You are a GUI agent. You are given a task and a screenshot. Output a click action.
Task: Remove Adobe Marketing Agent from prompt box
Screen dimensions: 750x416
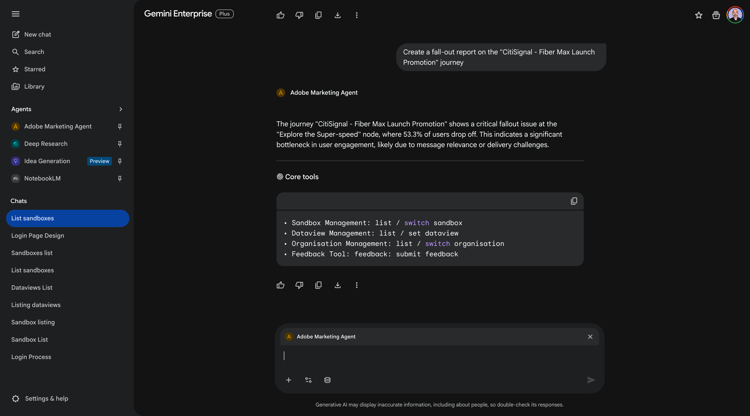[590, 337]
